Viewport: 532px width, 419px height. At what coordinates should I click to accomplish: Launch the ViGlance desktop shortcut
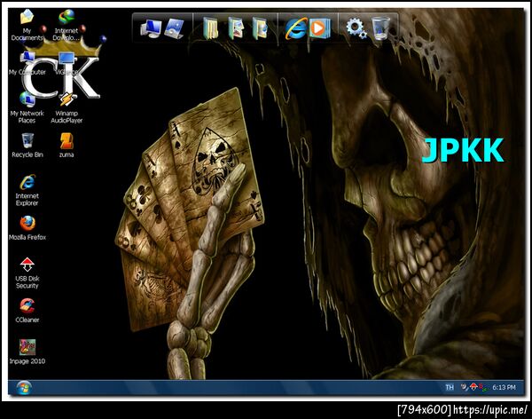[66, 63]
